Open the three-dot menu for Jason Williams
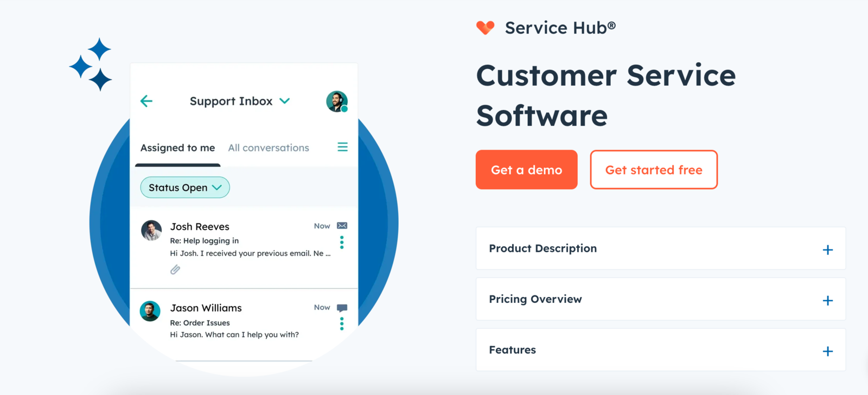 (x=342, y=323)
